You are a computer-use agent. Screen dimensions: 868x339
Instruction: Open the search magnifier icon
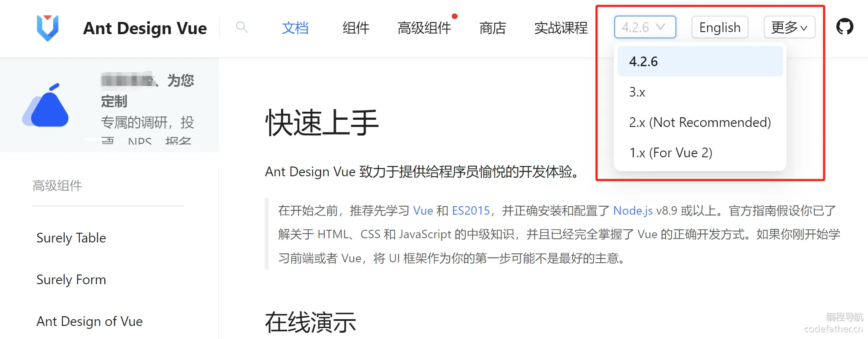241,27
